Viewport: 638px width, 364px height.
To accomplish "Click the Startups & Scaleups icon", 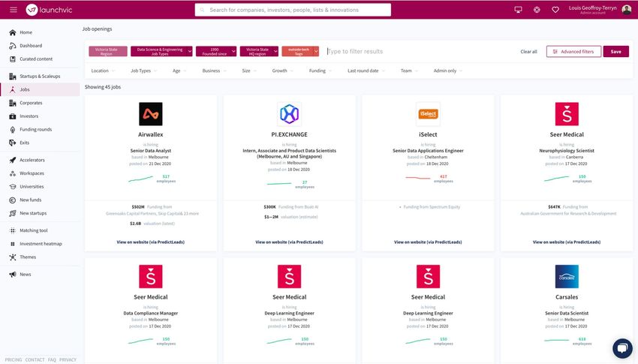I will (x=13, y=76).
